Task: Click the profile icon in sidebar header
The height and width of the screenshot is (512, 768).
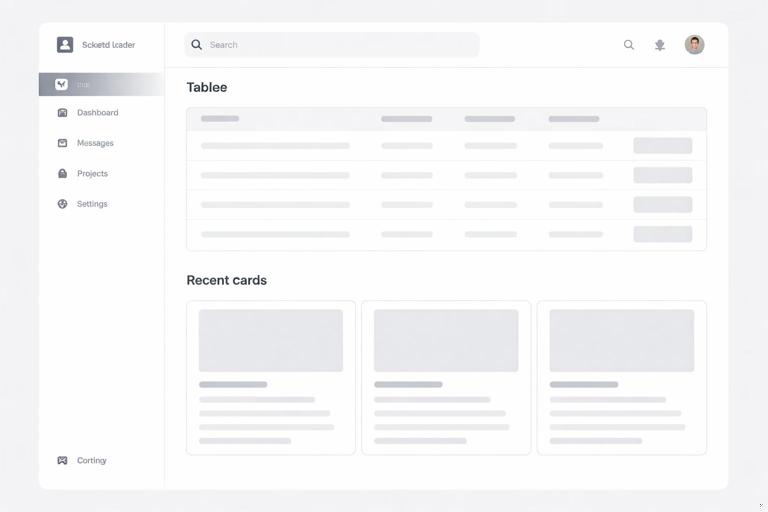Action: tap(65, 45)
